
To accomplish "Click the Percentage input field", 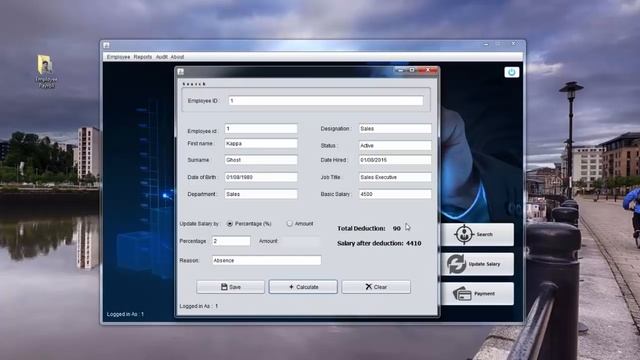I will (231, 241).
